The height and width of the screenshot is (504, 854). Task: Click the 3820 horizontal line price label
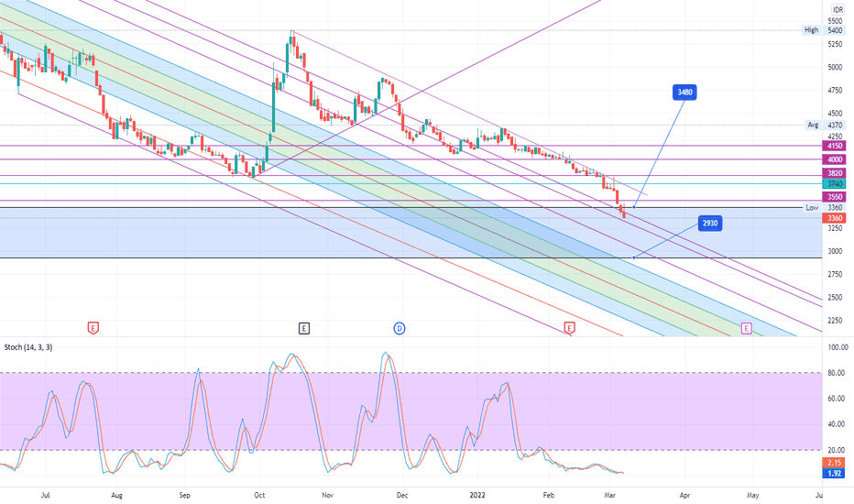[x=835, y=173]
